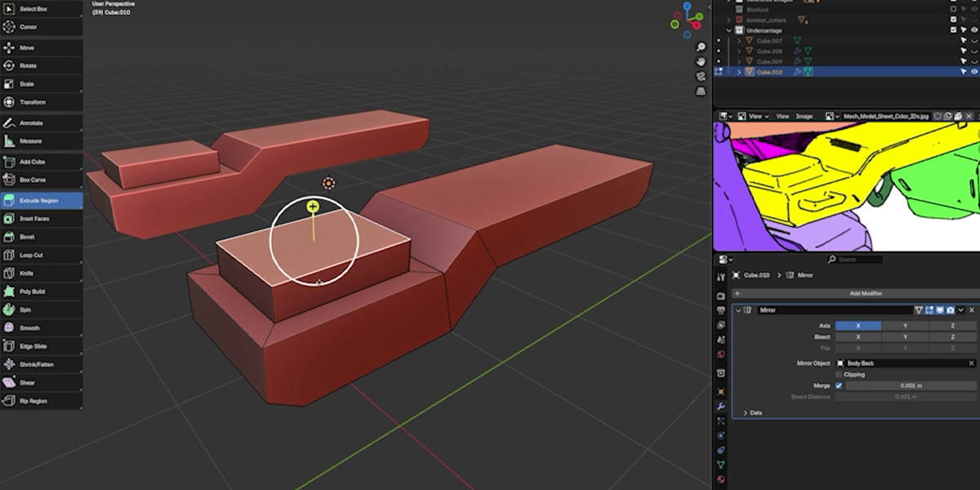Toggle fake user shield for the image
This screenshot has height=490, width=980.
[x=939, y=116]
